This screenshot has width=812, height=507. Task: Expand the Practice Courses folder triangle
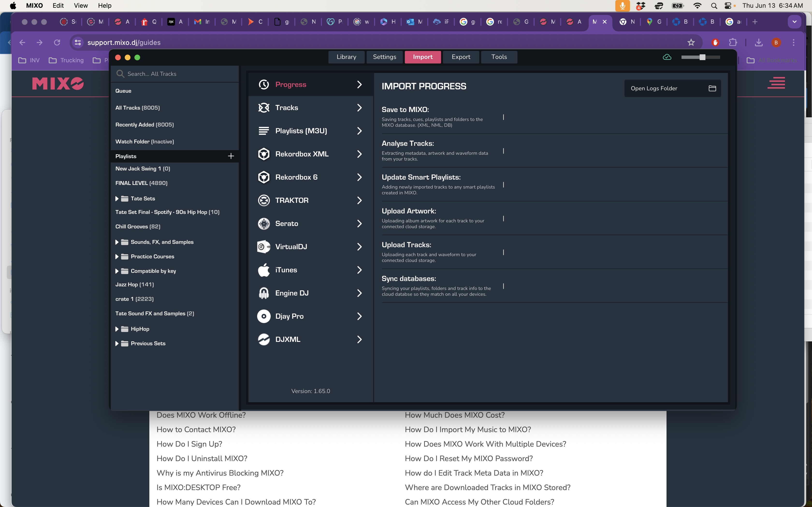(x=117, y=256)
